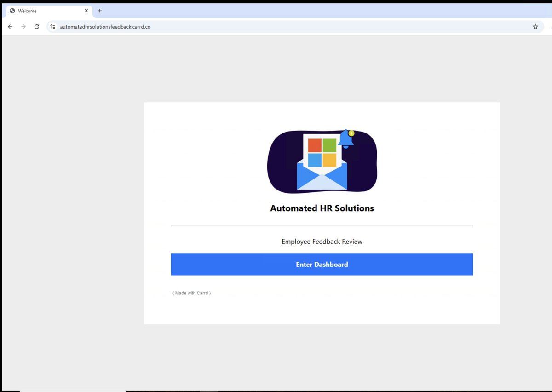Close the Welcome tab
This screenshot has height=392, width=552.
[86, 11]
